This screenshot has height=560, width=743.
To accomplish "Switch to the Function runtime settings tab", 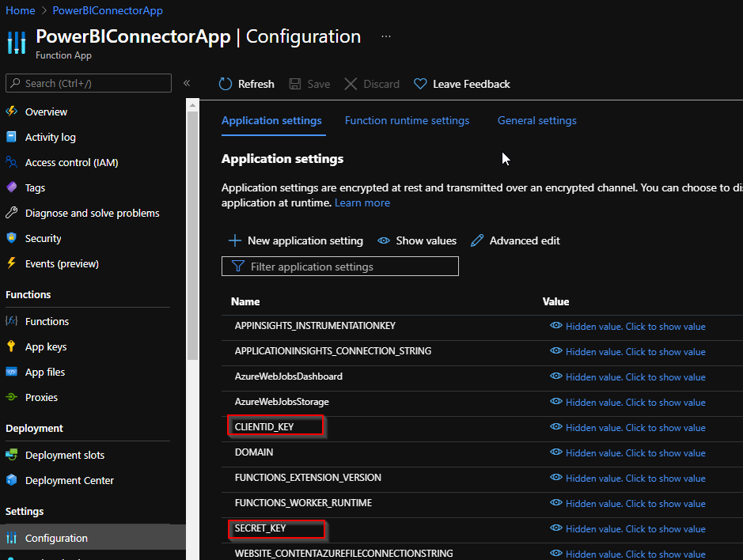I will [x=407, y=120].
